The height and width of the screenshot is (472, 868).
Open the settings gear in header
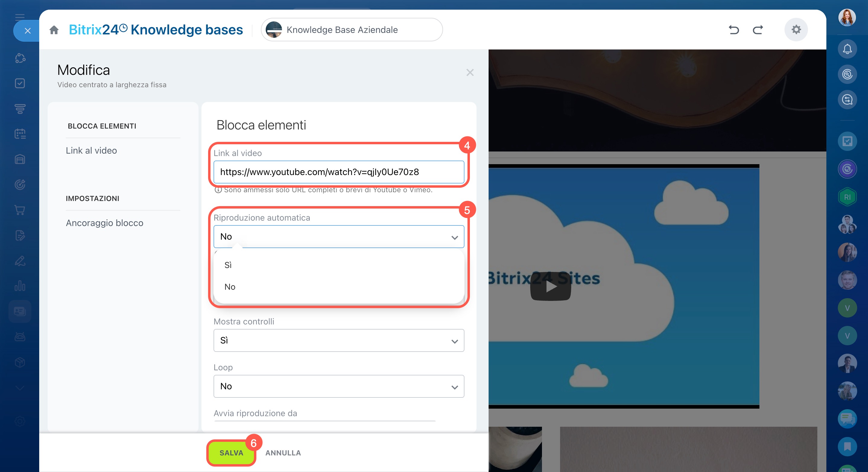796,30
